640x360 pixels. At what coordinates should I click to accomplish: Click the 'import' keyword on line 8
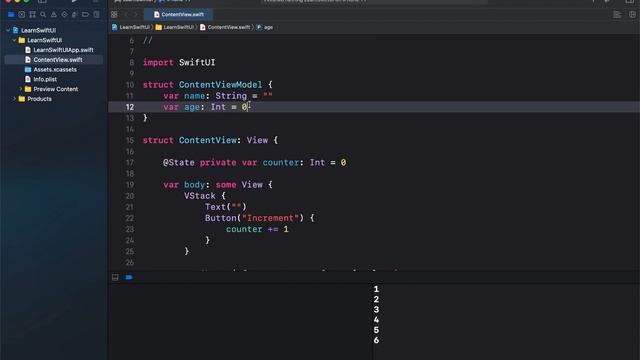tap(158, 62)
